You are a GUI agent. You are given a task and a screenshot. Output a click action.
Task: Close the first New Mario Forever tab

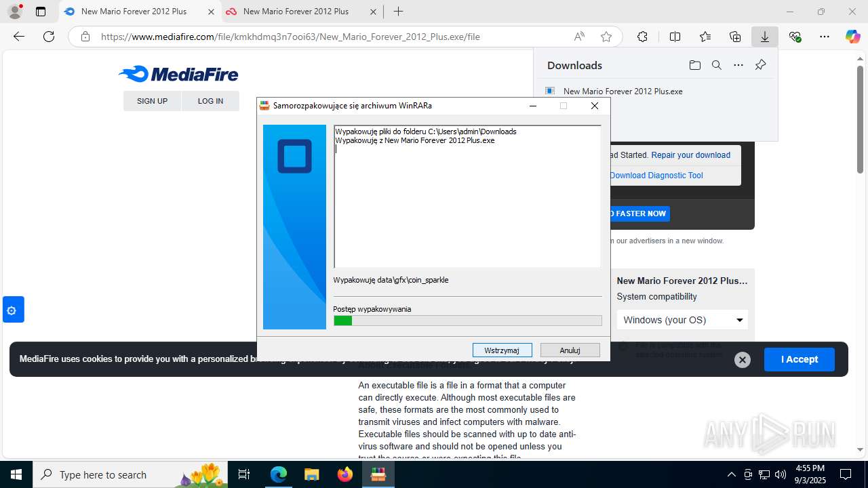pyautogui.click(x=211, y=12)
